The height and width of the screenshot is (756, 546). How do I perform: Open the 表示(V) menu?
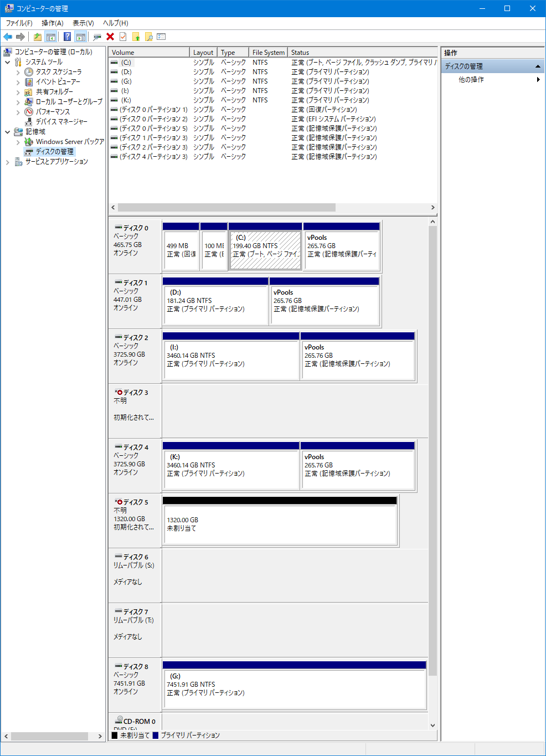(x=83, y=23)
